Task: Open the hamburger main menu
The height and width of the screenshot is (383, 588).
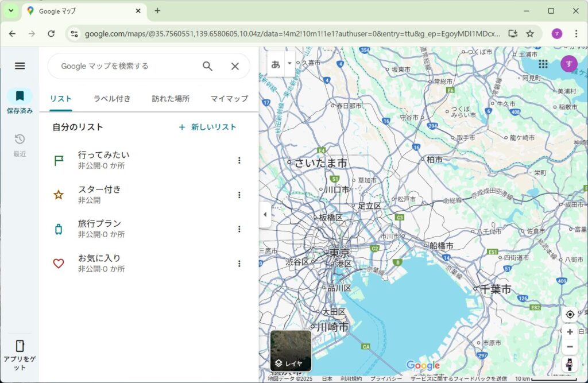Action: [x=20, y=66]
